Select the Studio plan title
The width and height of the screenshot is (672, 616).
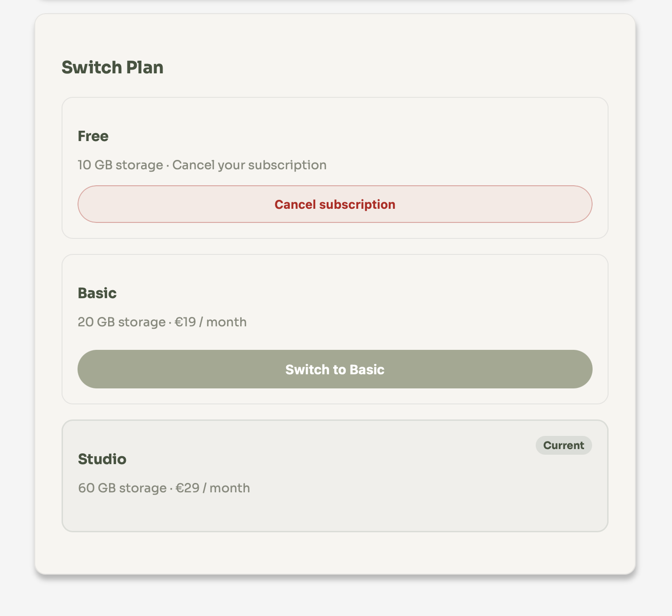point(102,459)
